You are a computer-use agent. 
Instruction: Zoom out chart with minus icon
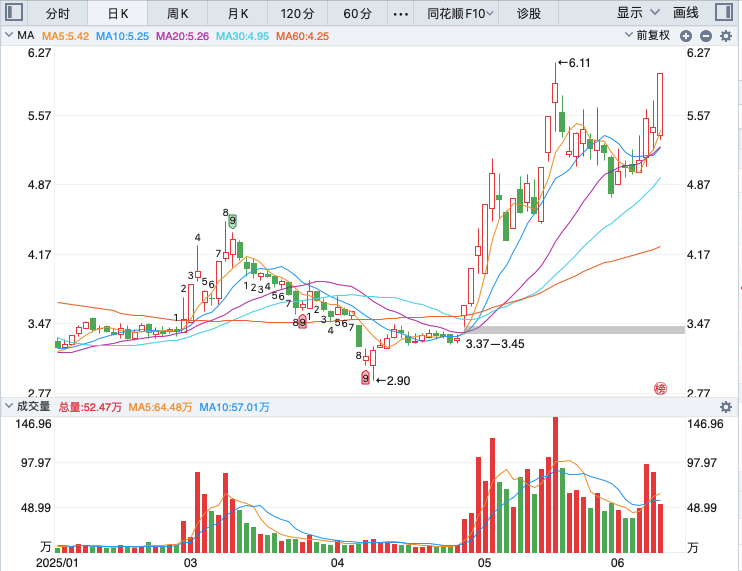pos(706,36)
